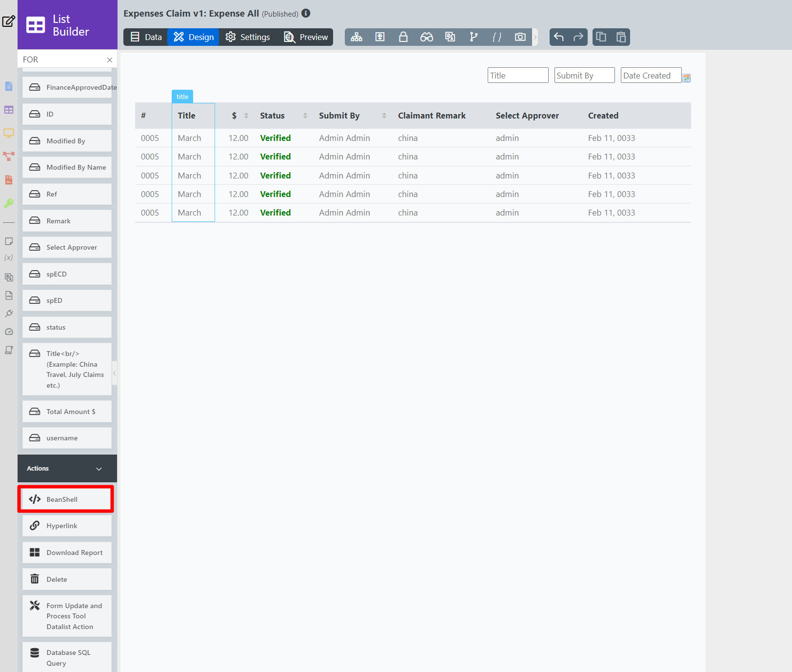Click the paste clipboard icon

point(621,37)
